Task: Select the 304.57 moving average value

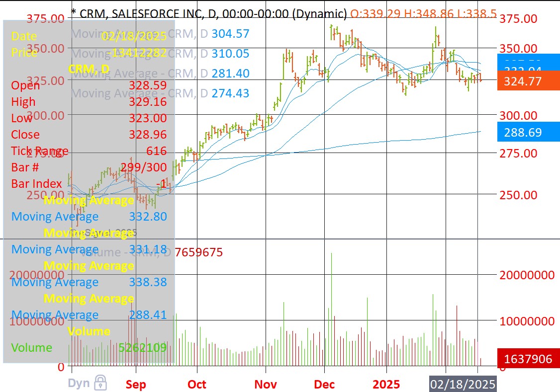Action: point(230,33)
